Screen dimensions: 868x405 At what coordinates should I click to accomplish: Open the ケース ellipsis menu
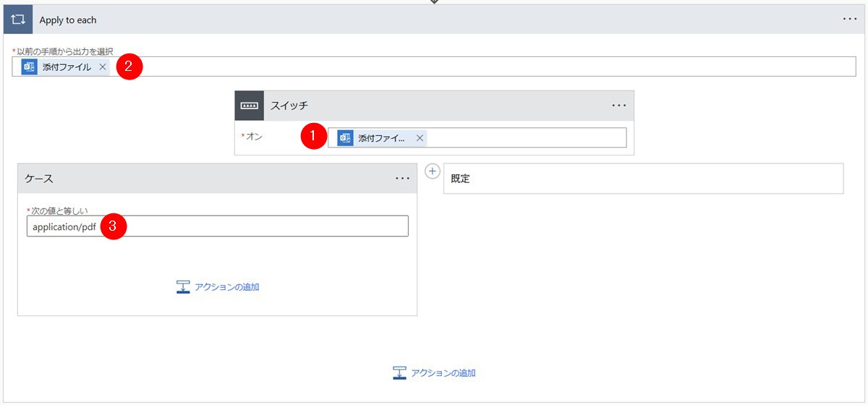point(402,179)
